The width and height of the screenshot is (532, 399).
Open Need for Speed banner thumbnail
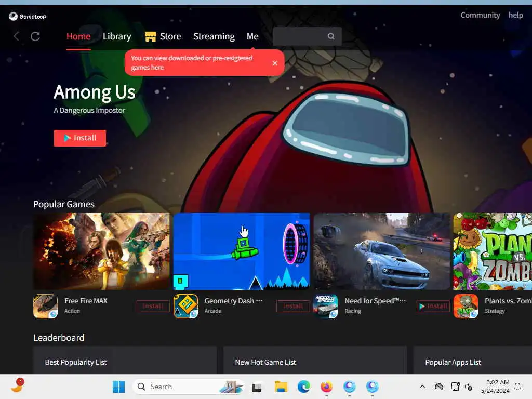(x=381, y=251)
